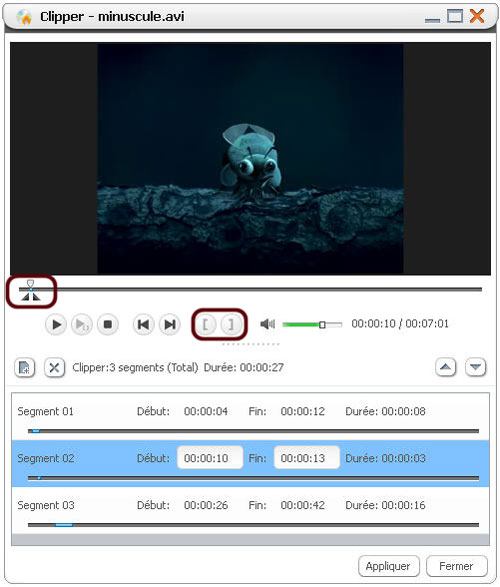Image resolution: width=500 pixels, height=587 pixels.
Task: Add a new segment icon
Action: coord(25,368)
